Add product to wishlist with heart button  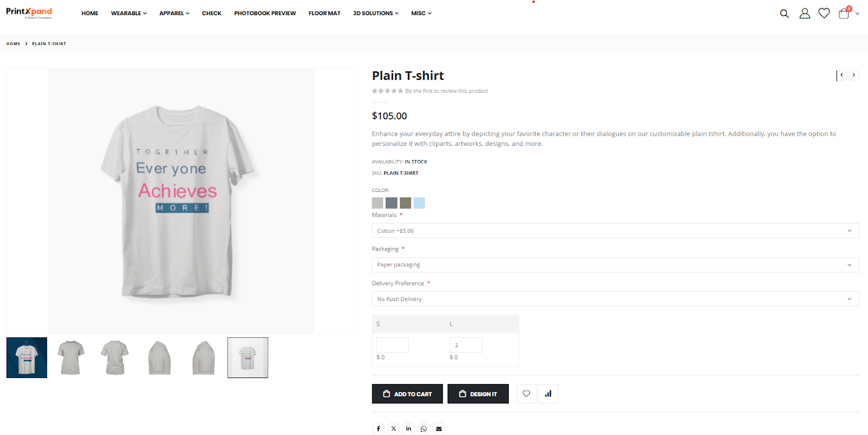click(526, 394)
